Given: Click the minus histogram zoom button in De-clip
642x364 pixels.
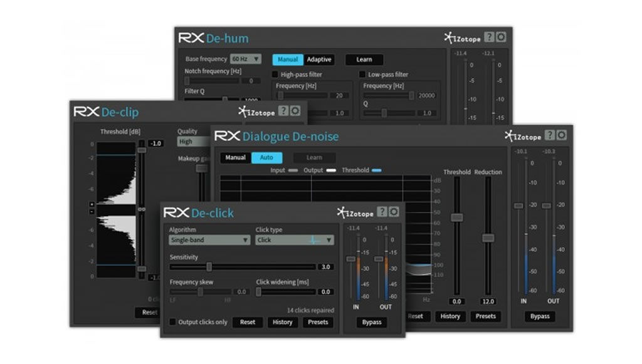Looking at the screenshot, I should (x=92, y=212).
